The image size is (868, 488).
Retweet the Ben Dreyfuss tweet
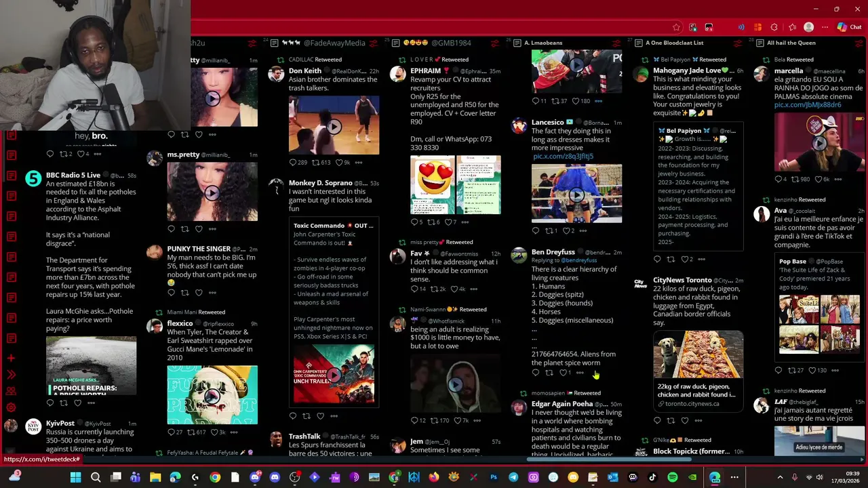click(549, 373)
